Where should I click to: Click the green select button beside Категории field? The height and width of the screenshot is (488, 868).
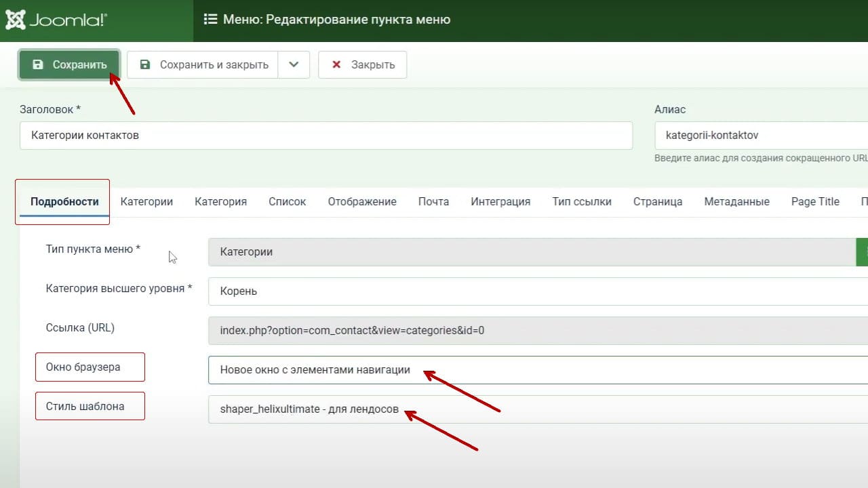pyautogui.click(x=863, y=252)
